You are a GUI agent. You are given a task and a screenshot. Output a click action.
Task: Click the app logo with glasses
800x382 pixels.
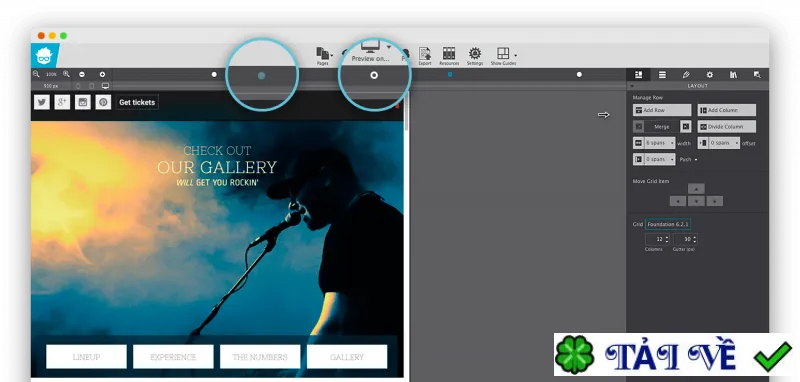45,56
